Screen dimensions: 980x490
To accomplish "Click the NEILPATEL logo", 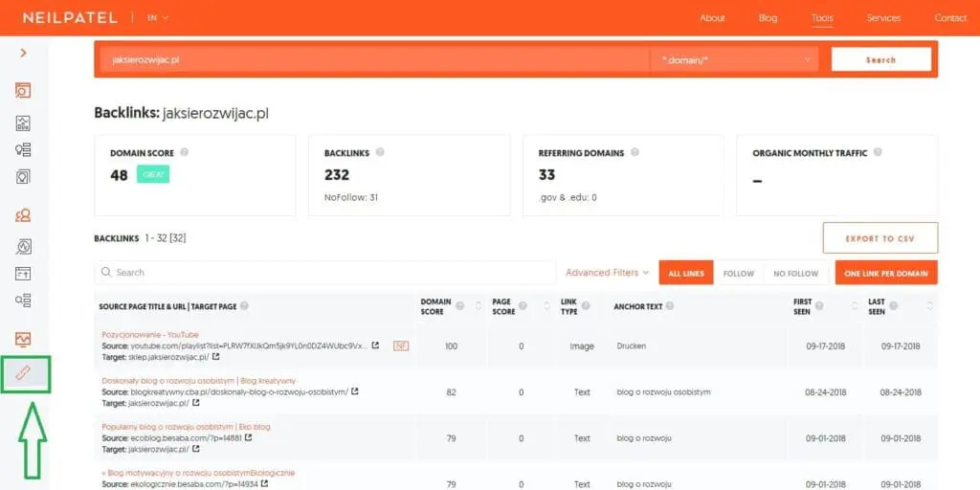I will pyautogui.click(x=70, y=18).
